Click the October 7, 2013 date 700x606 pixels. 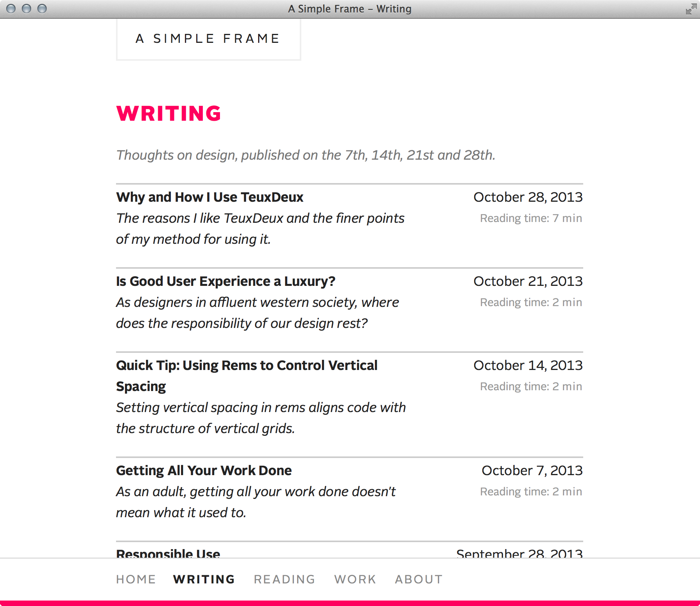point(532,470)
